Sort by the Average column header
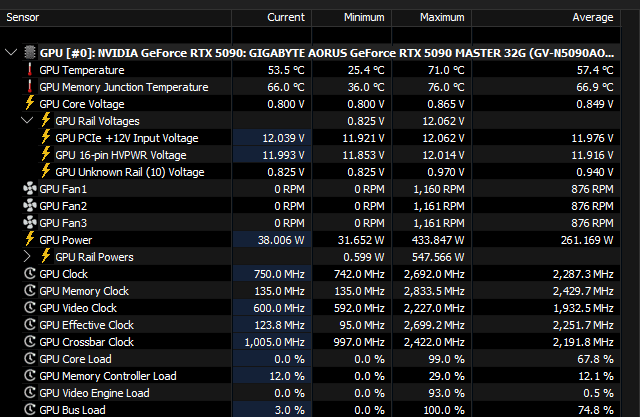Viewport: 640px width, 417px height. coord(546,18)
